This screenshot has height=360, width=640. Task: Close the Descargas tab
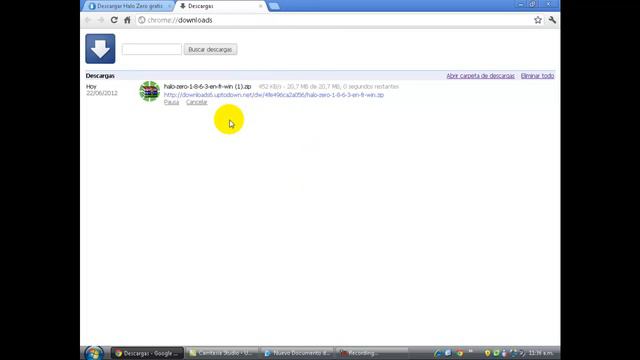(260, 6)
